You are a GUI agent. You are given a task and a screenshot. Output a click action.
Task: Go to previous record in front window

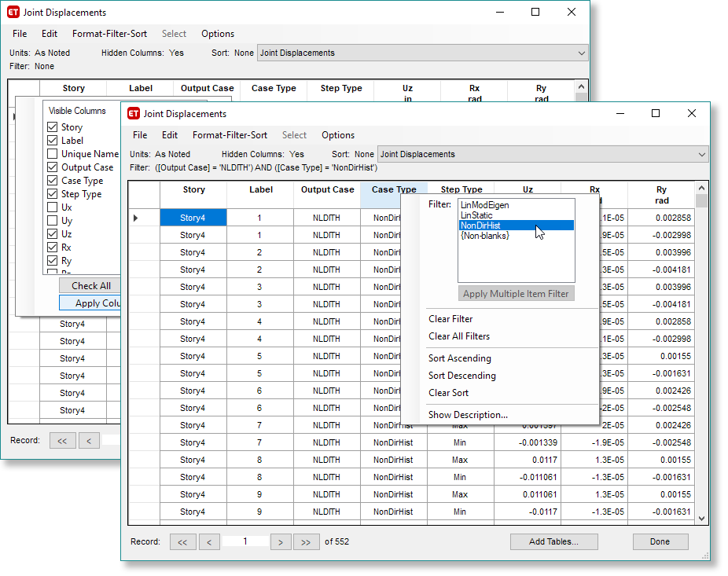click(209, 541)
